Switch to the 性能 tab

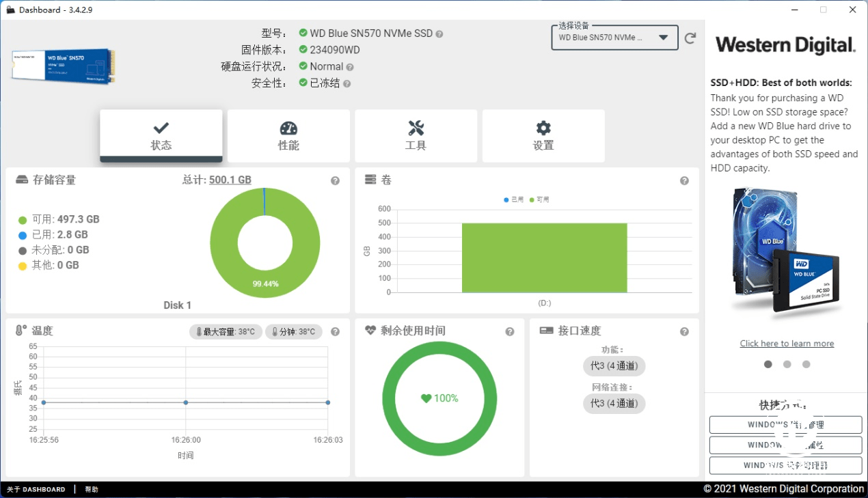pyautogui.click(x=288, y=135)
